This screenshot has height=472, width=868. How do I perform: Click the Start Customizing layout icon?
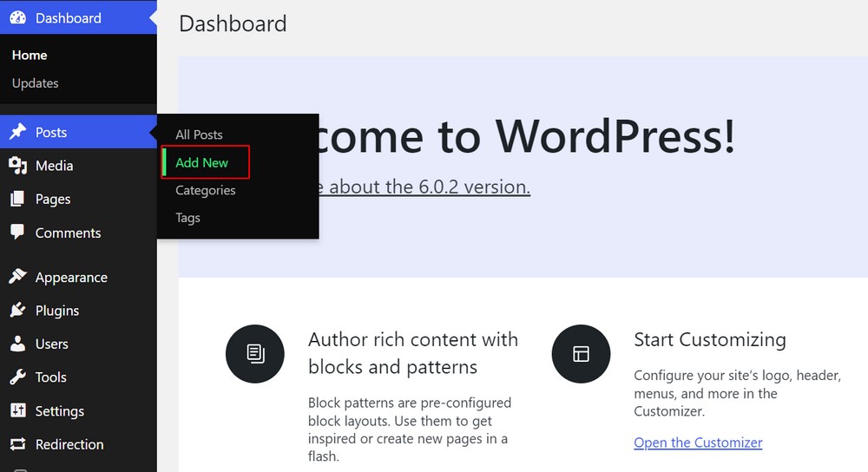581,353
